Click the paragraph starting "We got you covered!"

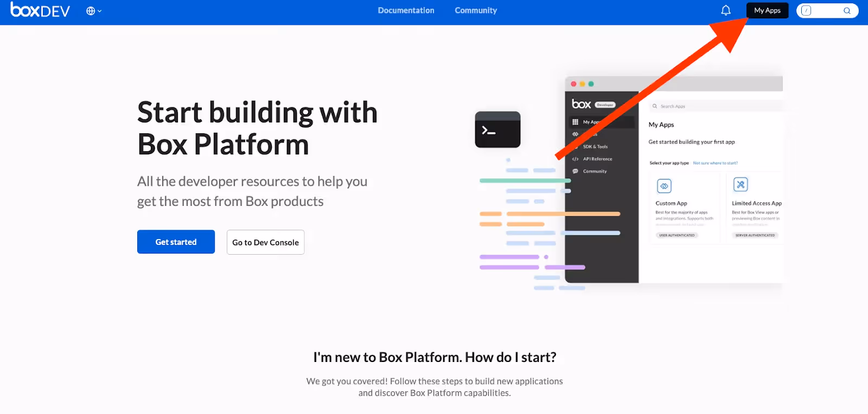pyautogui.click(x=435, y=387)
